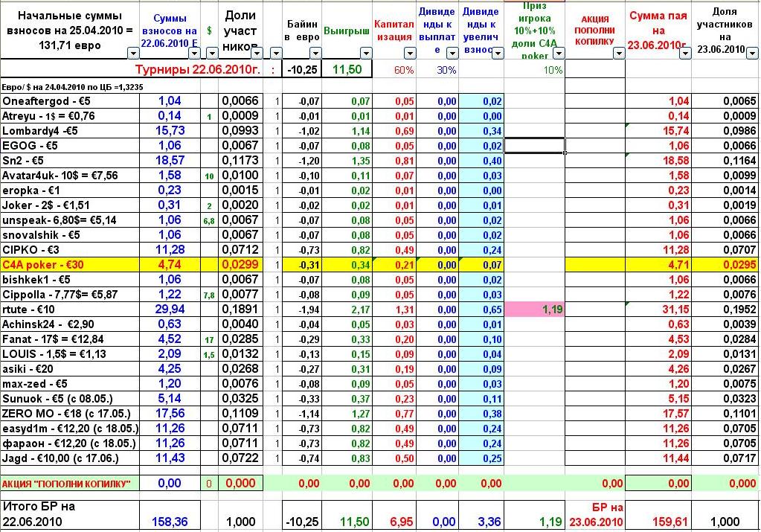The width and height of the screenshot is (761, 532).
Task: Select the Oneaftergod - €5 cell
Action: (x=70, y=101)
